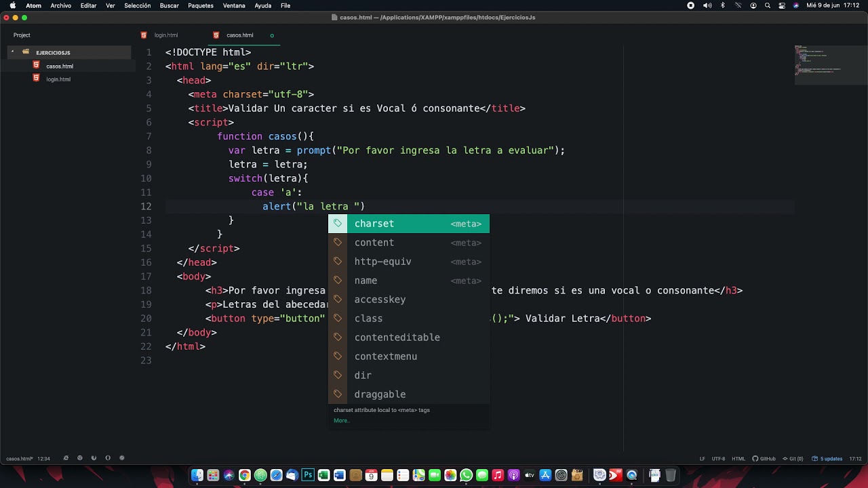Screen dimensions: 868x488
Task: Click the Siri icon in menu bar
Action: pyautogui.click(x=796, y=5)
